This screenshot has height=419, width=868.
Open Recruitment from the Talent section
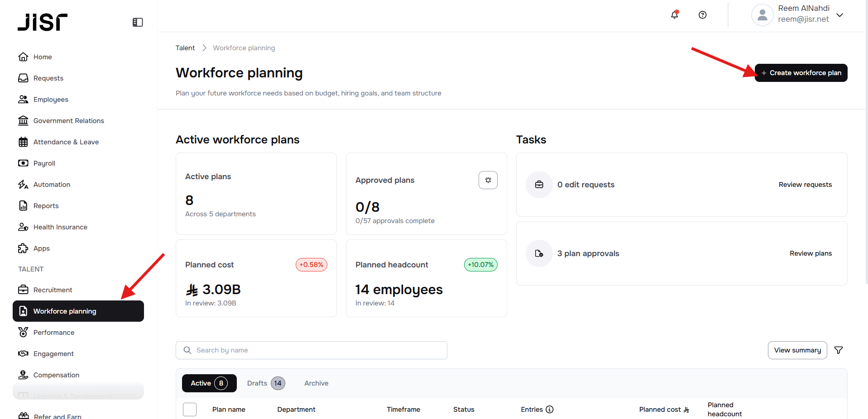pyautogui.click(x=53, y=290)
